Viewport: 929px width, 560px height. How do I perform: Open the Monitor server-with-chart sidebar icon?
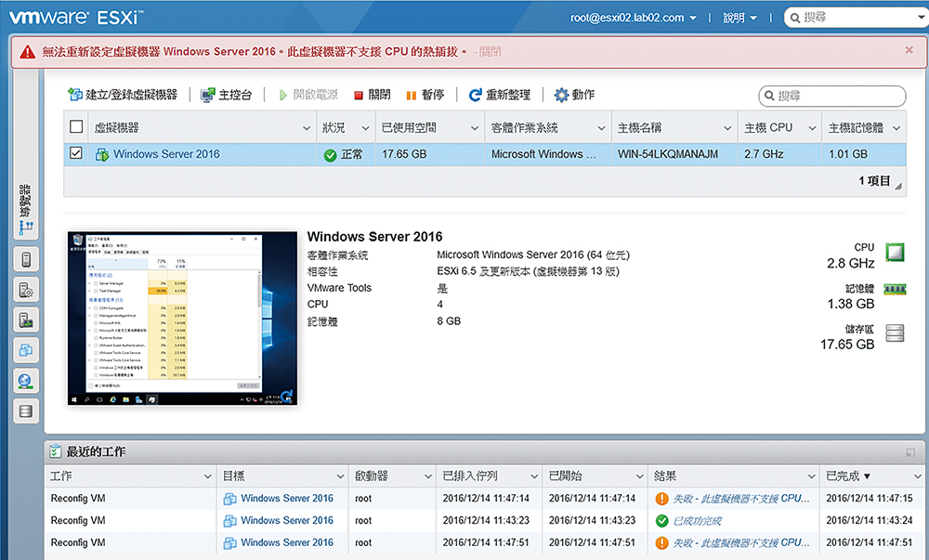(x=25, y=320)
